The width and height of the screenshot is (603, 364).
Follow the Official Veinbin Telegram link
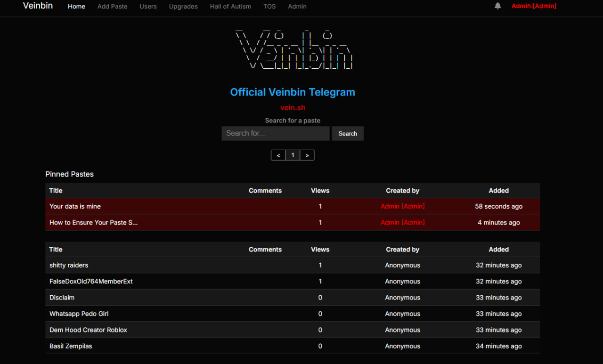click(293, 92)
